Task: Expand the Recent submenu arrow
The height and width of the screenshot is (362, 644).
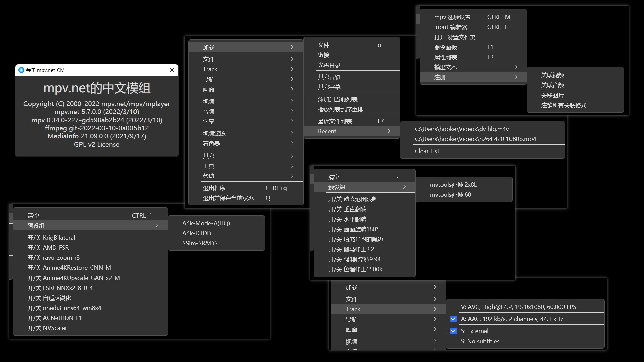Action: 389,131
